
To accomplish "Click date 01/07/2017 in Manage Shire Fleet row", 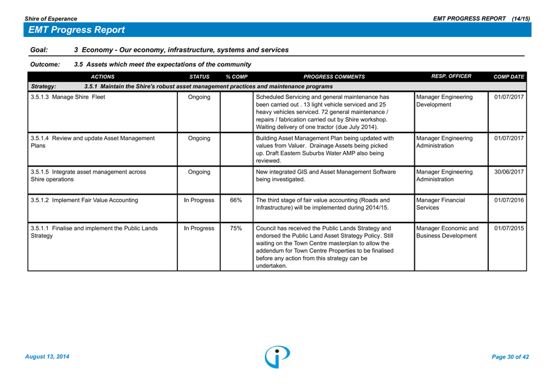I will tap(509, 97).
